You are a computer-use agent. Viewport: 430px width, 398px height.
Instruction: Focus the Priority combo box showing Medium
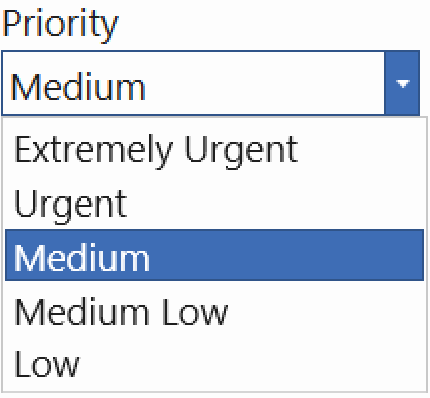tap(210, 83)
